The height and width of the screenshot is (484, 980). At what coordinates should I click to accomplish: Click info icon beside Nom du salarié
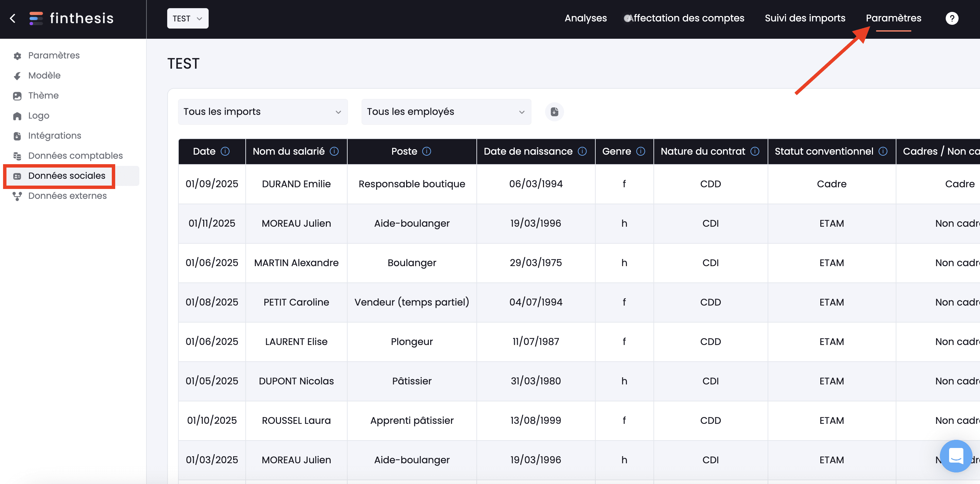(334, 152)
